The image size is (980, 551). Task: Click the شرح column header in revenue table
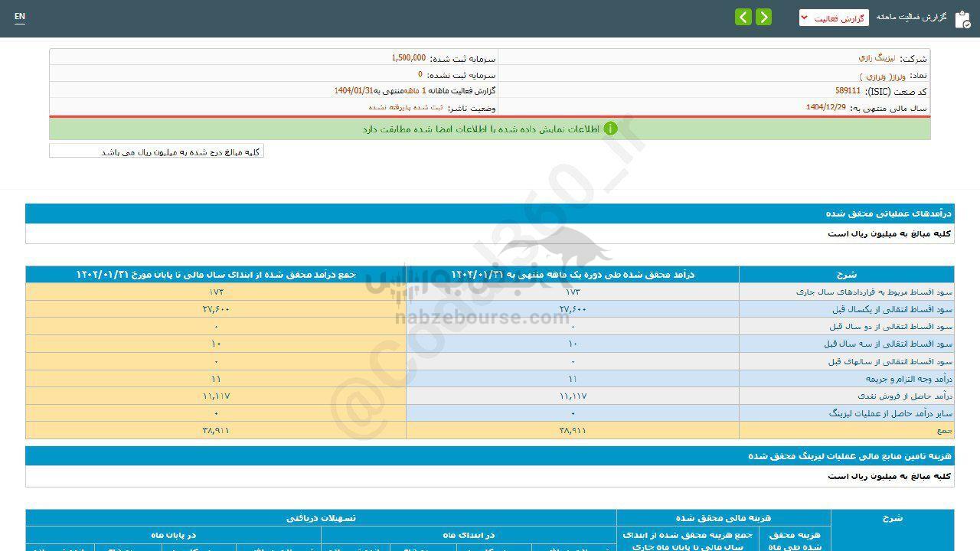click(x=846, y=275)
